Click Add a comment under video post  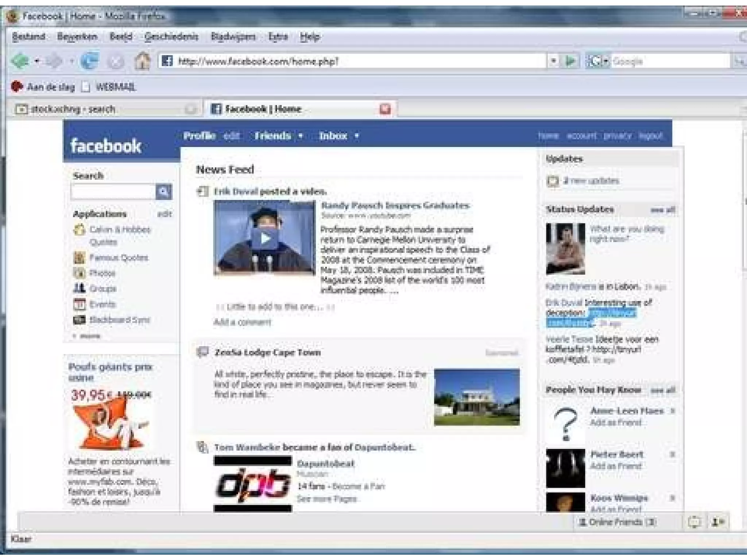point(242,322)
